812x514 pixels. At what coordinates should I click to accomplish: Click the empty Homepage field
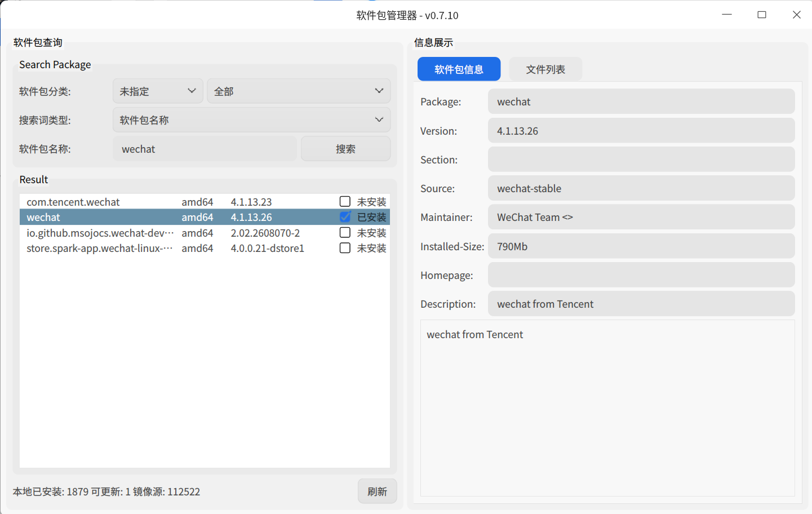641,275
